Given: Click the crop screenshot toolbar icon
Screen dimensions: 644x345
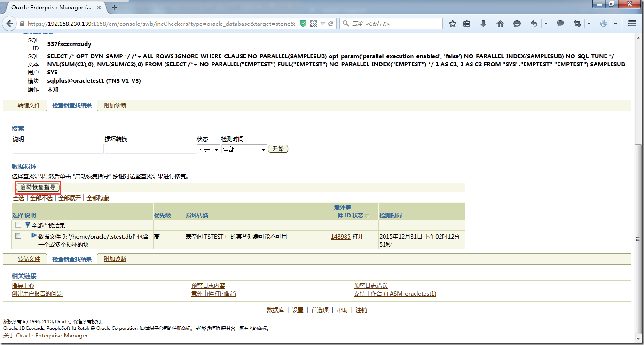Looking at the screenshot, I should [577, 24].
